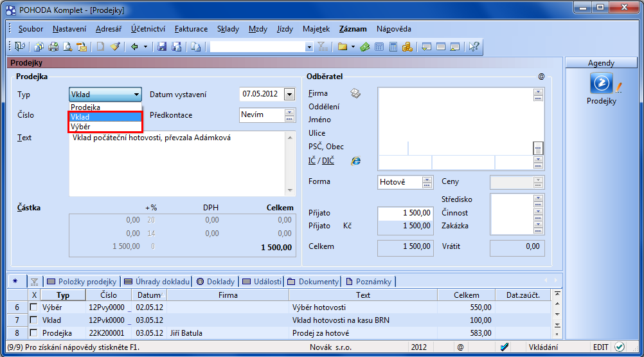
Task: Sort table by Datum column header
Action: [150, 295]
